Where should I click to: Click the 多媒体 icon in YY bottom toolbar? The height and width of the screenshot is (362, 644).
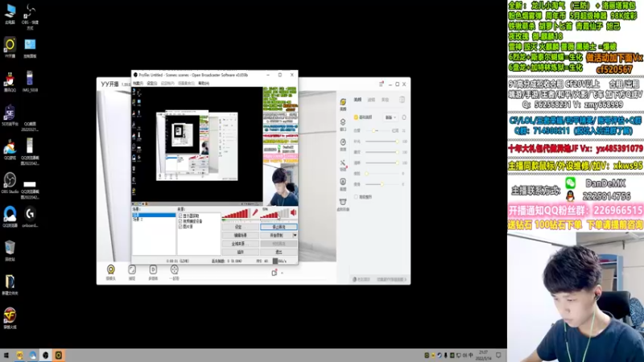tap(153, 272)
